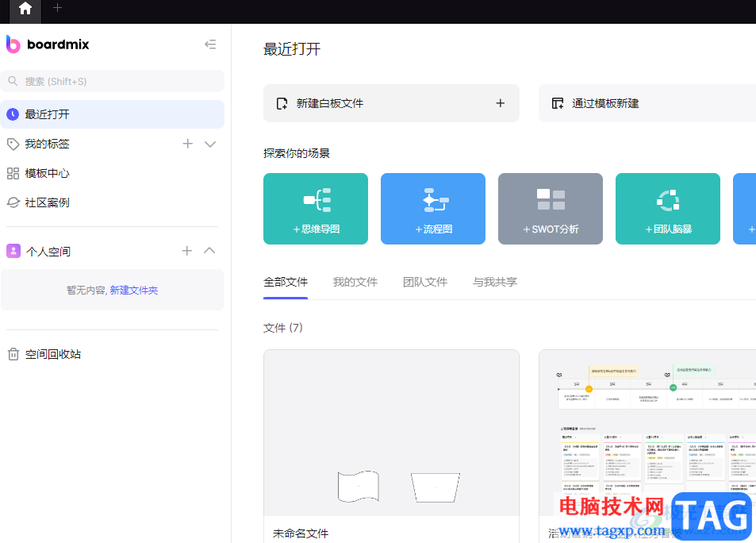Select the 与我共享 tab
Image resolution: width=756 pixels, height=543 pixels.
tap(494, 282)
